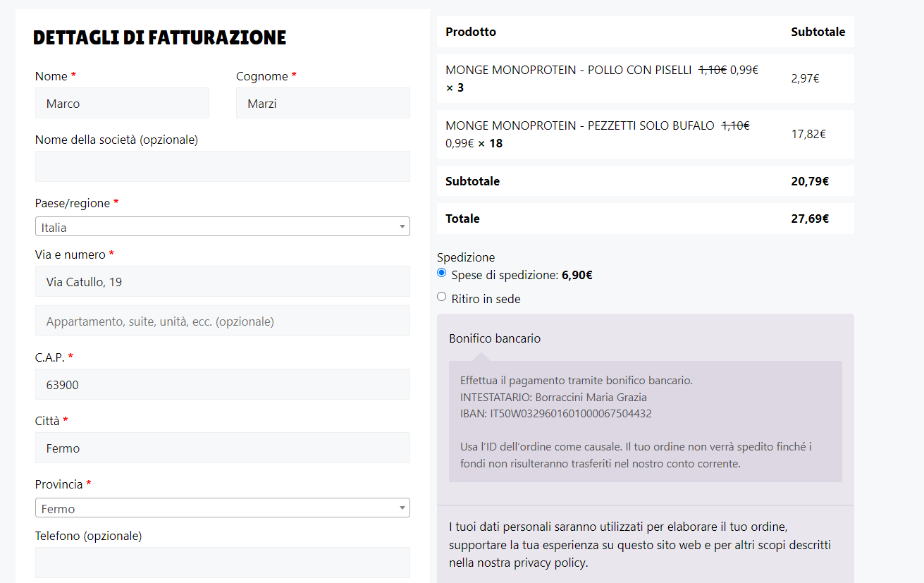
Task: Select Bonifico bancario payment method
Action: (x=495, y=338)
